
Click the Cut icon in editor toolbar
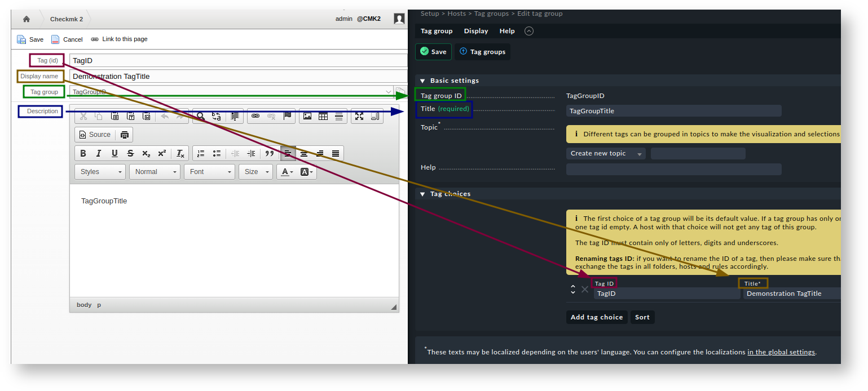click(x=83, y=116)
